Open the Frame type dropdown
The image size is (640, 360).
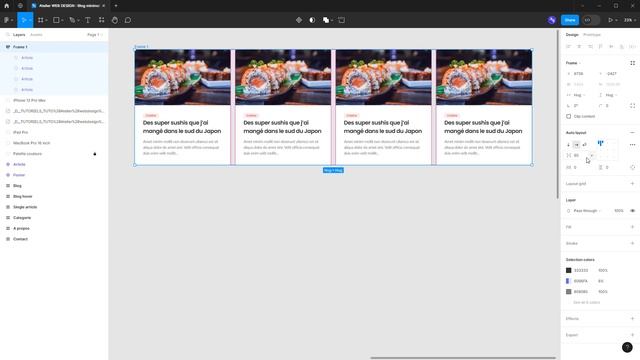573,63
